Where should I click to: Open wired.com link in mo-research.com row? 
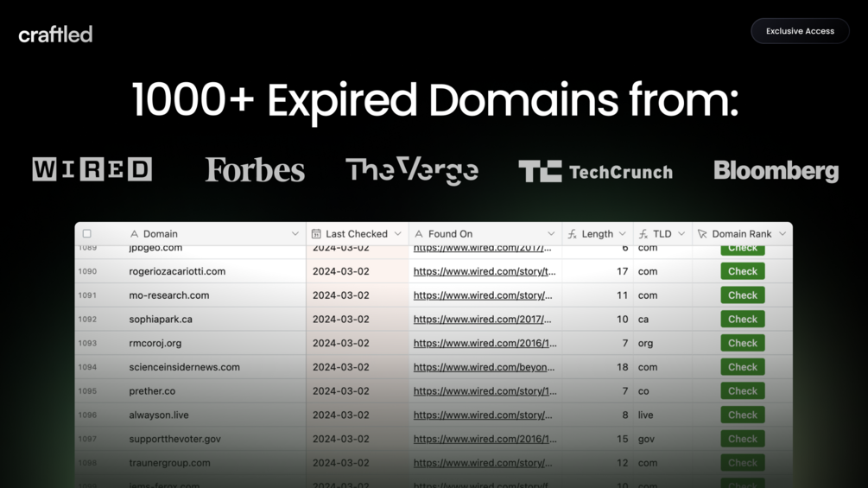(483, 295)
